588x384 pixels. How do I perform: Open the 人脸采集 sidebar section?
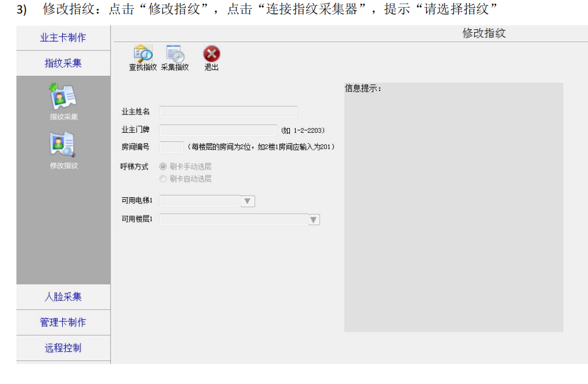pos(63,297)
